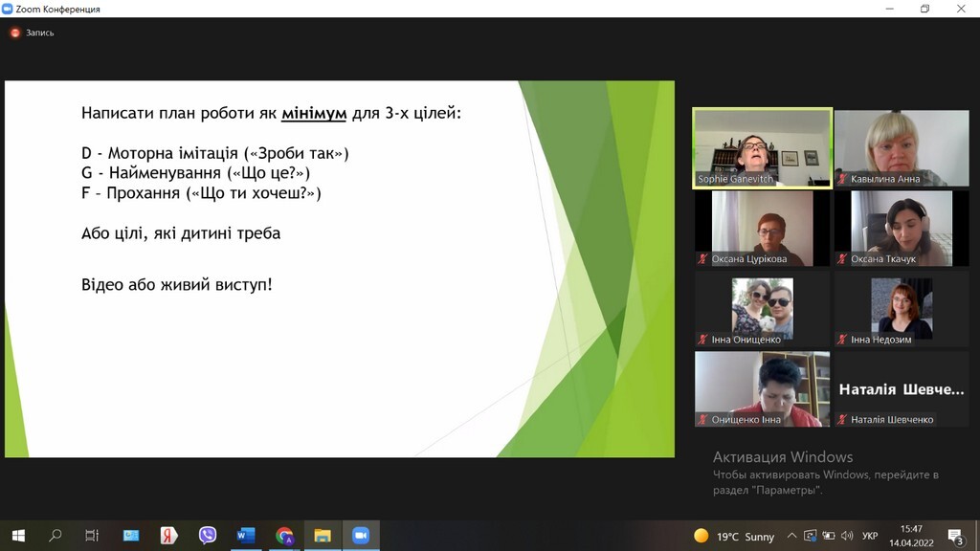Click muted mic icon of Інна Недозим
Image resolution: width=980 pixels, height=551 pixels.
[x=842, y=340]
